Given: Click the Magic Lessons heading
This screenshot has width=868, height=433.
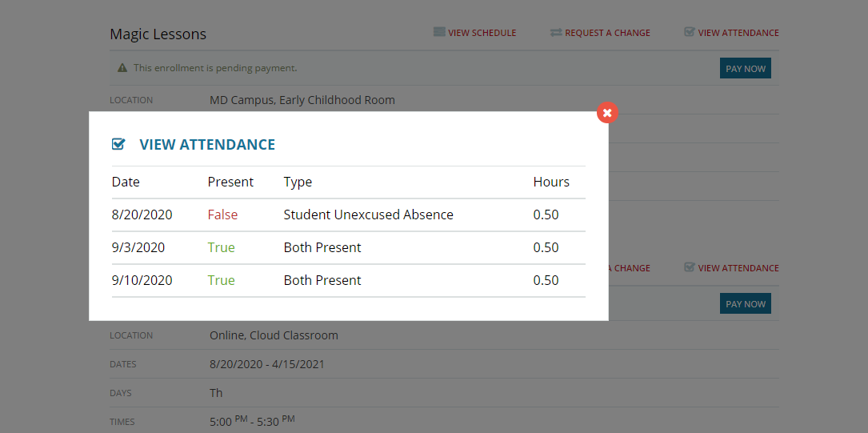Looking at the screenshot, I should (158, 34).
